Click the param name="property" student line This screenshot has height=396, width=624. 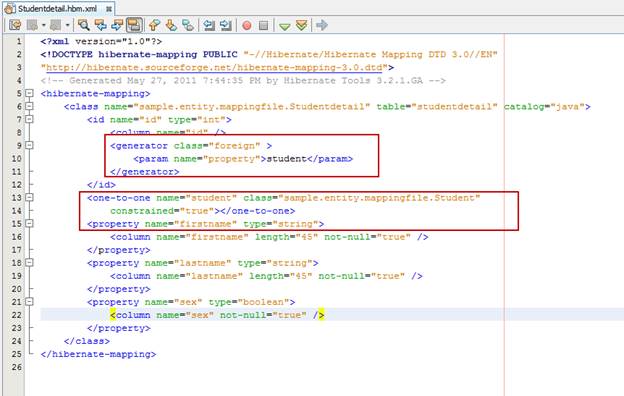243,159
